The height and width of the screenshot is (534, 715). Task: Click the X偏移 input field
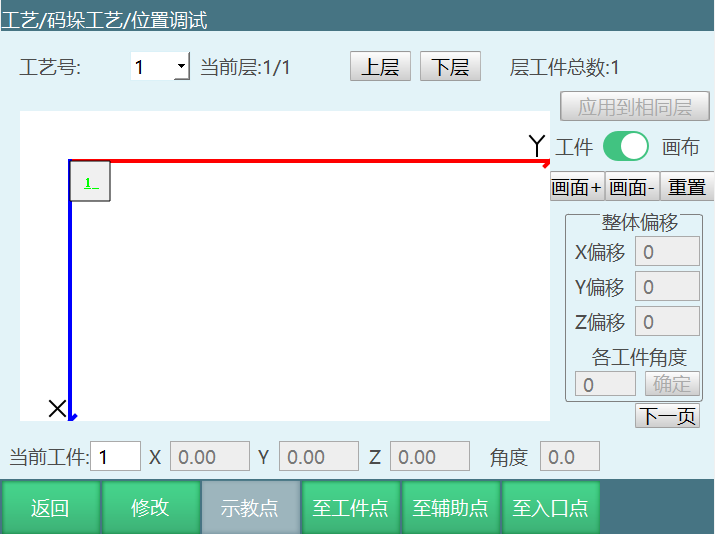(x=667, y=252)
